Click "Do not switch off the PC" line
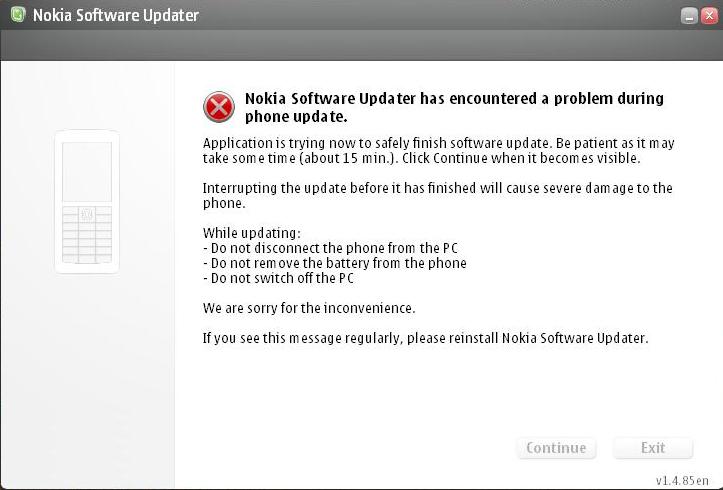 pyautogui.click(x=278, y=278)
